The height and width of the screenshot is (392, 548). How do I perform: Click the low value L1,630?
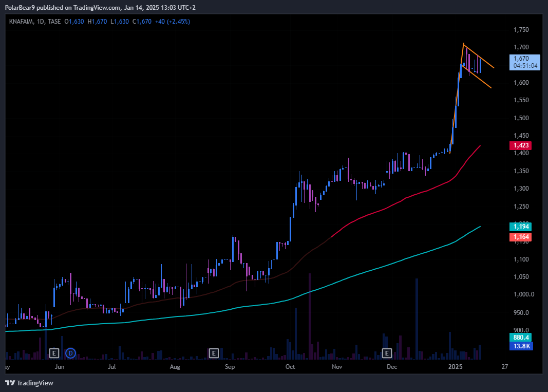(x=120, y=22)
